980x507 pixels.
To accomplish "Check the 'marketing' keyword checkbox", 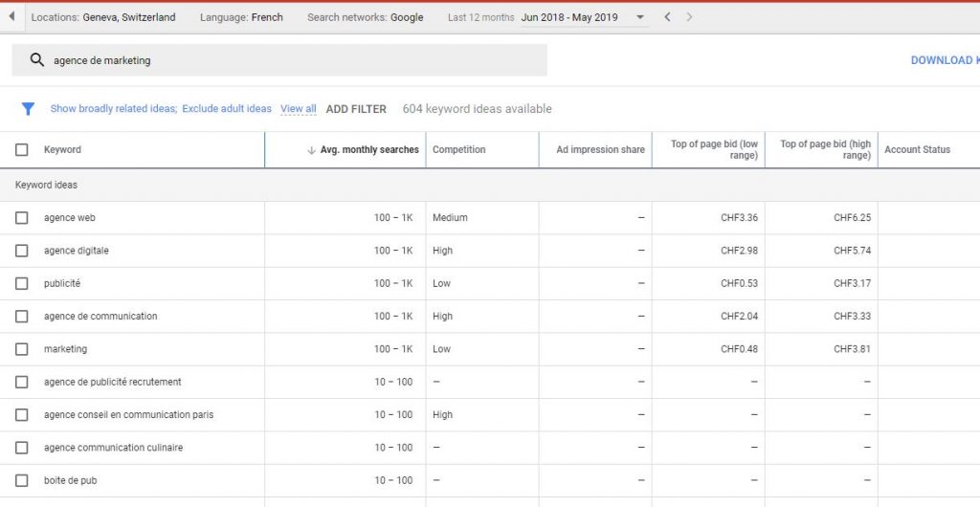I will pyautogui.click(x=22, y=349).
